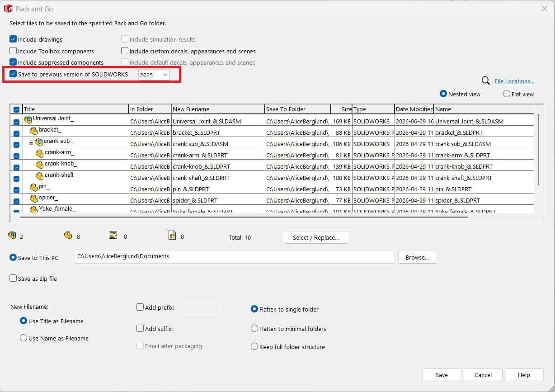Uncheck Include drawings

[13, 39]
